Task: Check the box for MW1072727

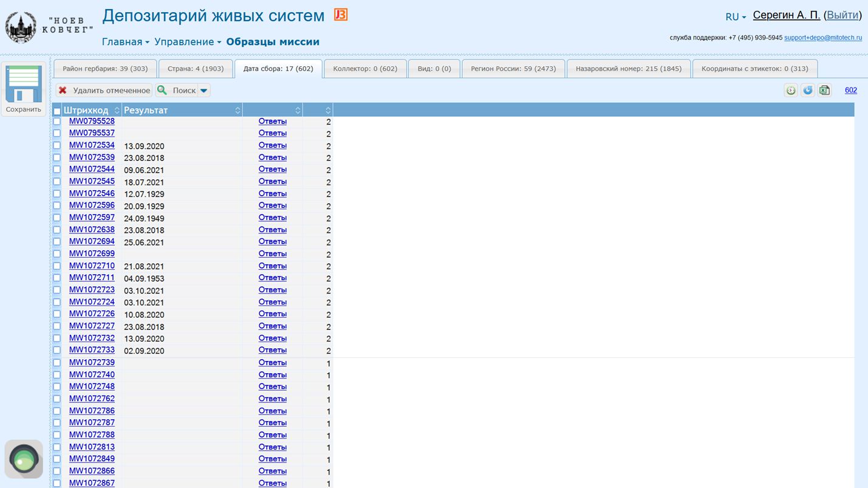Action: click(x=57, y=326)
